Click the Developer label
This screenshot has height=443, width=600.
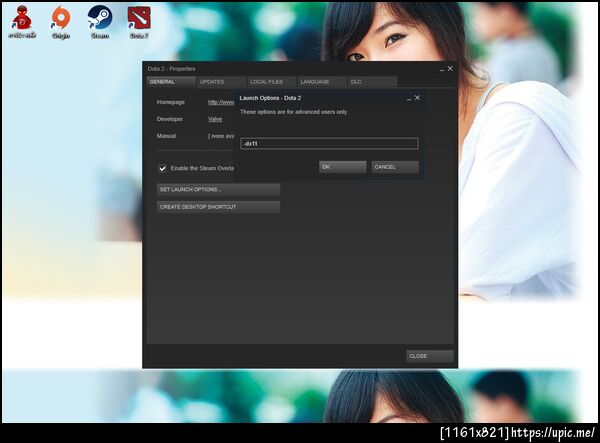170,119
